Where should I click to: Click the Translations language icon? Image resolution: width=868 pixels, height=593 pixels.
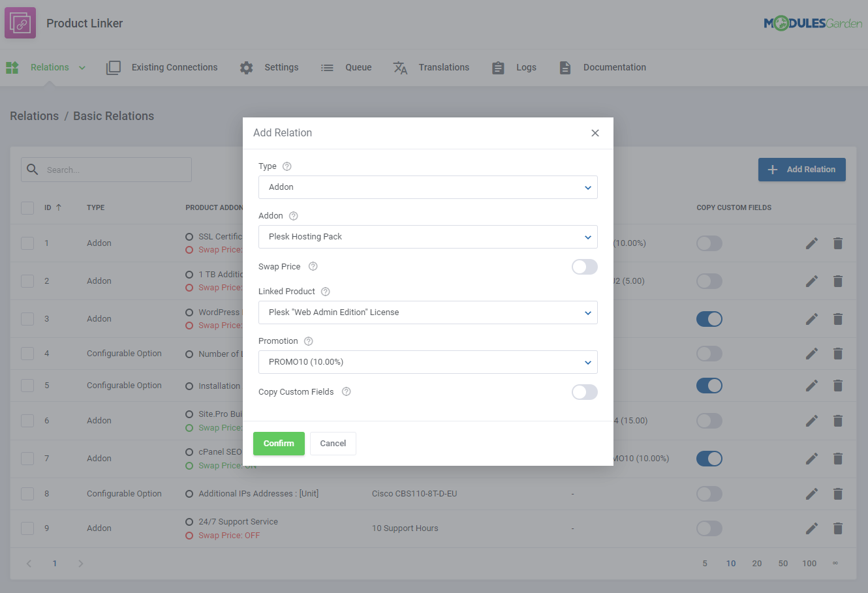400,67
